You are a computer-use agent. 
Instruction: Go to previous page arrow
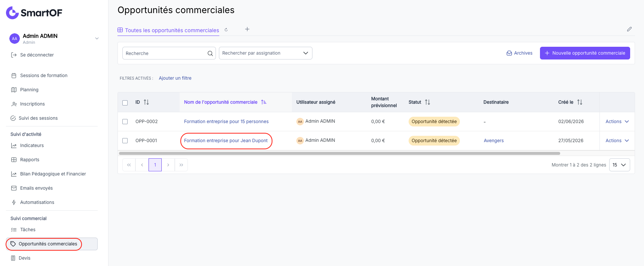pos(142,165)
